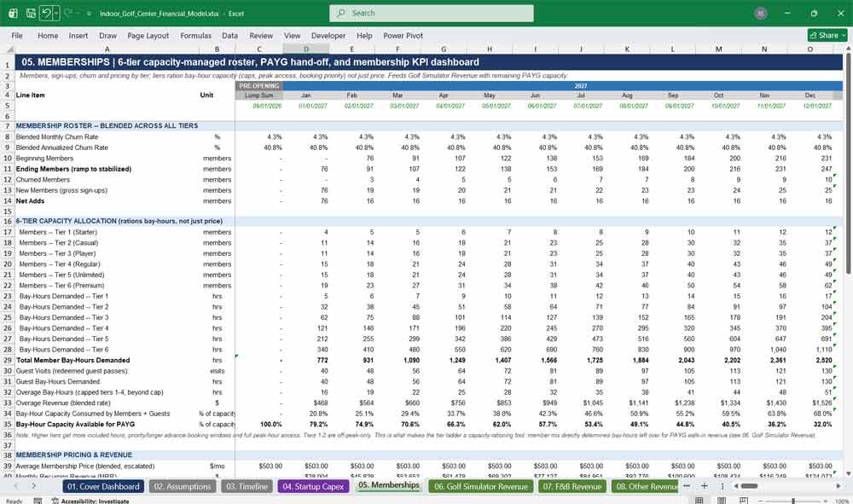Open the Data ribbon tab
Screen dimensions: 853x504
[x=229, y=35]
